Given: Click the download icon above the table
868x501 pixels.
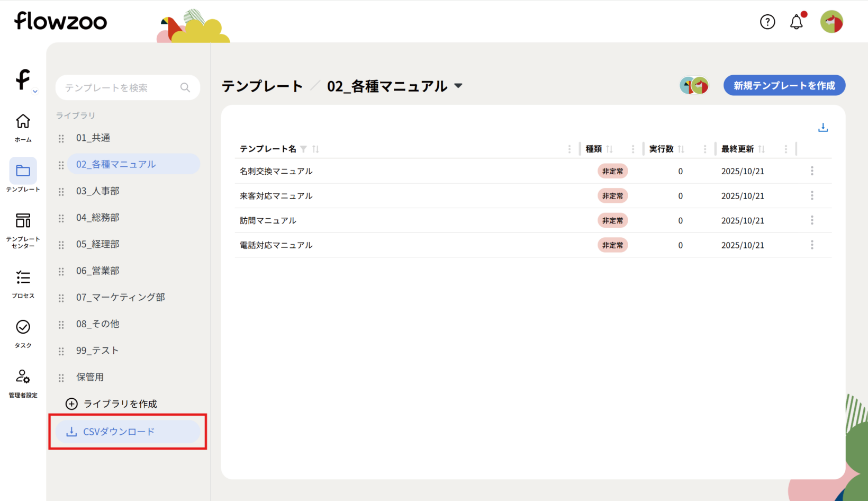Looking at the screenshot, I should [822, 128].
